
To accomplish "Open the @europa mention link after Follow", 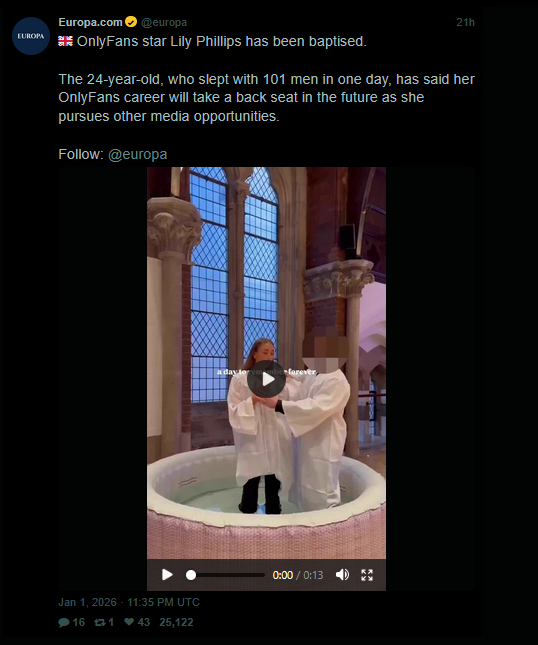I will coord(137,154).
